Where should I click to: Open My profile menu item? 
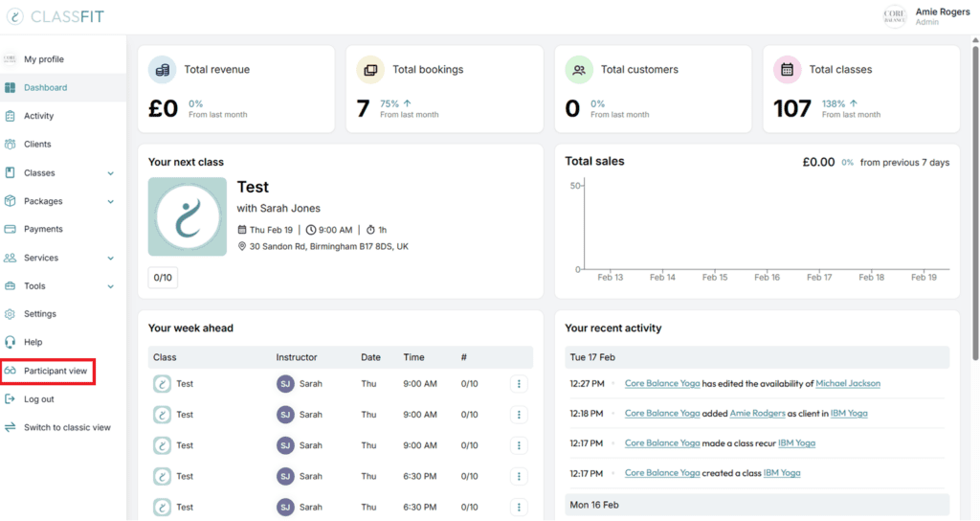pos(44,59)
